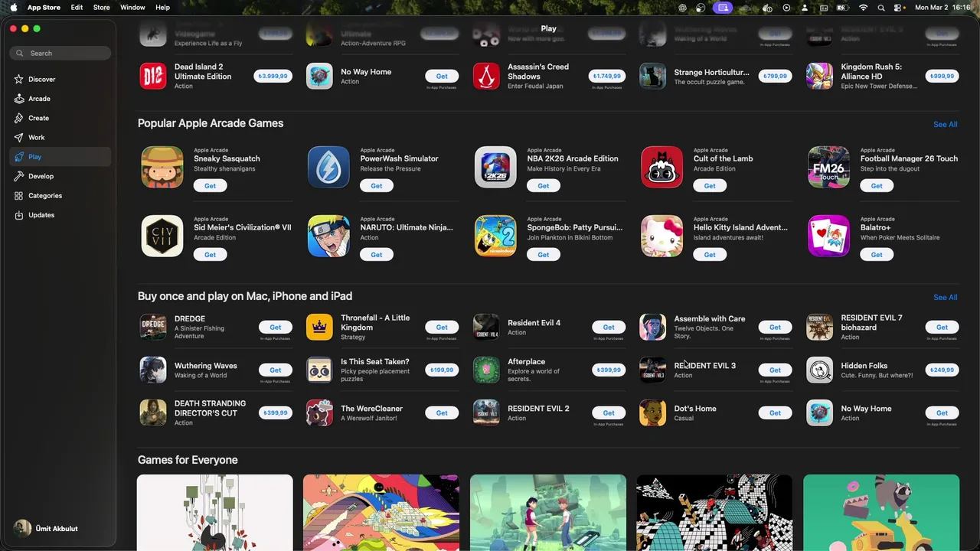The image size is (980, 551).
Task: Buy Assassin's Creed Shadows for 1.749,99
Action: (x=607, y=76)
